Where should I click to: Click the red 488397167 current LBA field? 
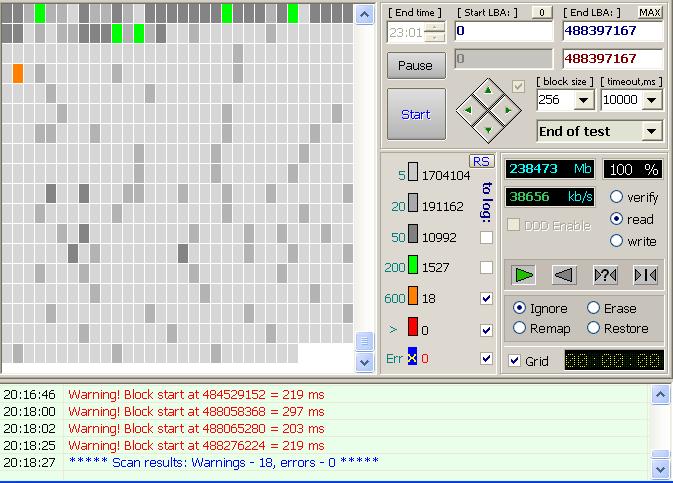[x=613, y=59]
